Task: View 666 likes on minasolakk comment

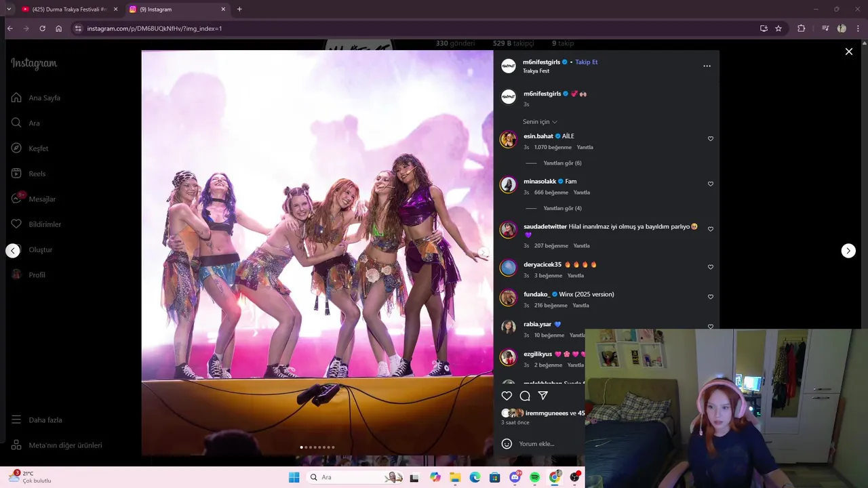Action: pos(551,192)
